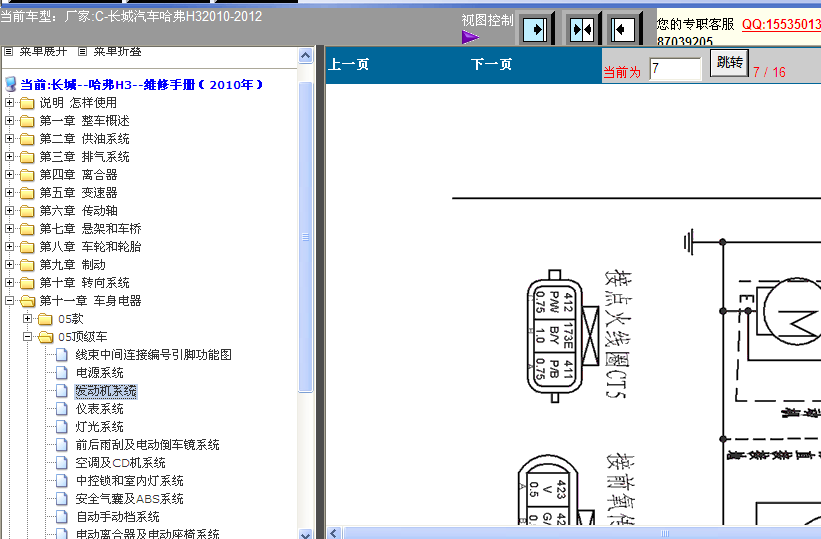Expand the 第九章 制动 node
The width and height of the screenshot is (821, 539).
pos(9,265)
